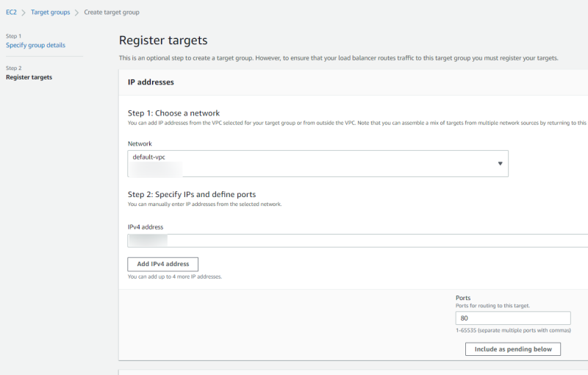Click the Ports input field showing 80
The width and height of the screenshot is (588, 375).
[x=513, y=318]
